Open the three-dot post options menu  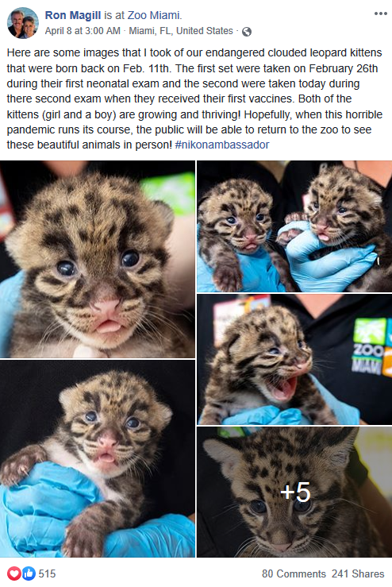click(x=380, y=14)
